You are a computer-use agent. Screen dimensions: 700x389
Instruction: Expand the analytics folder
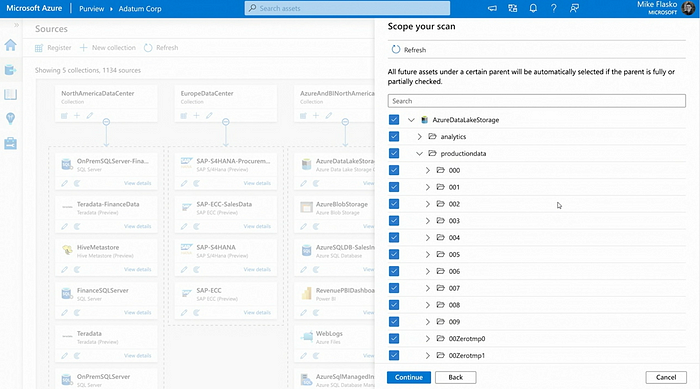419,137
